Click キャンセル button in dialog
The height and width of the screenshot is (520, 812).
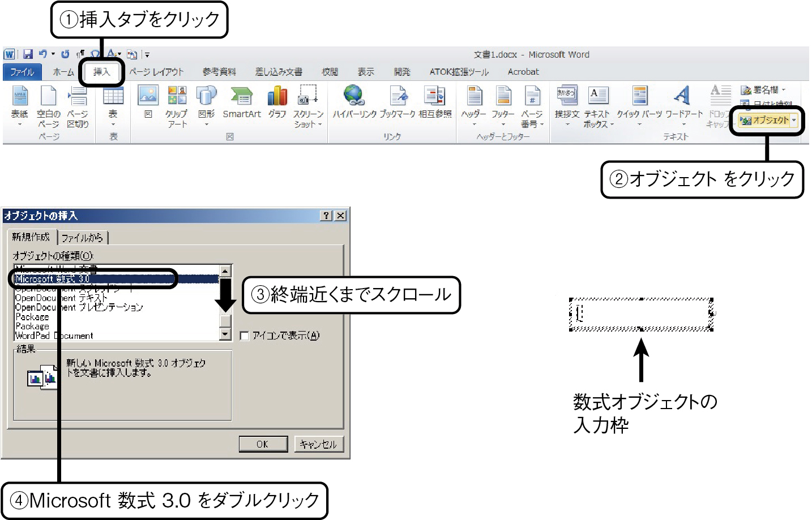tap(318, 444)
